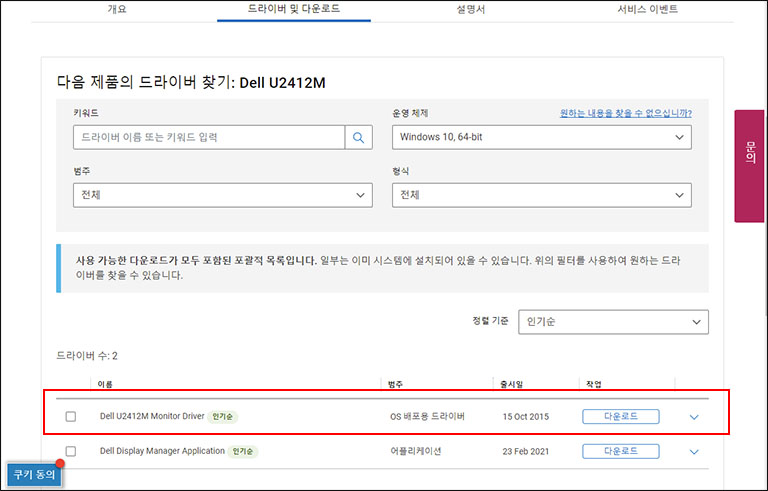
Task: Click the 이름 column header
Action: tap(105, 384)
